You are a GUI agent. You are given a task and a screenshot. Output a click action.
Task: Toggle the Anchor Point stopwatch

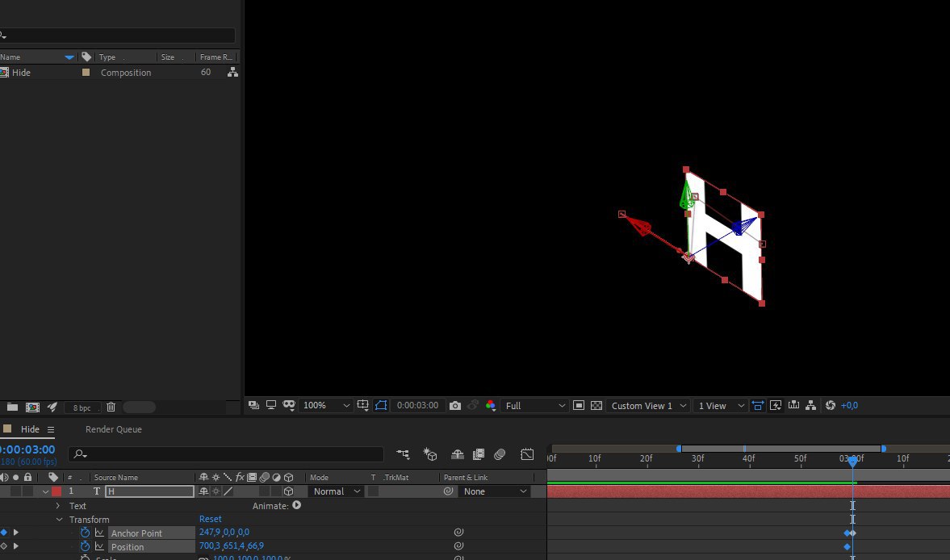click(x=85, y=532)
